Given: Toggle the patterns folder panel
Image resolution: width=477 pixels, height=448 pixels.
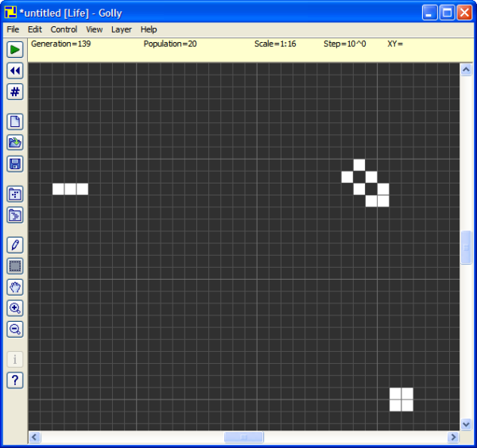Looking at the screenshot, I should click(x=15, y=194).
